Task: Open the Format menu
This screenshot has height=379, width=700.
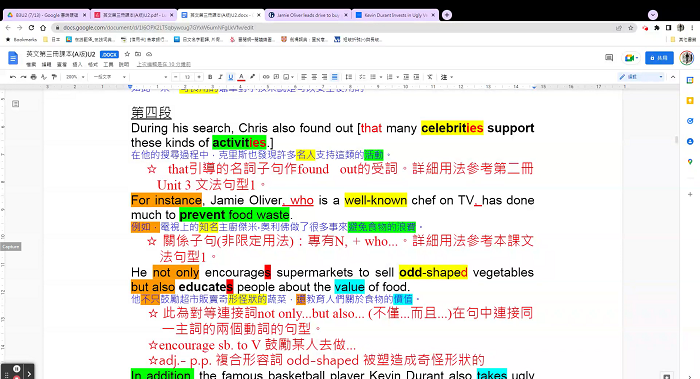Action: tap(92, 64)
